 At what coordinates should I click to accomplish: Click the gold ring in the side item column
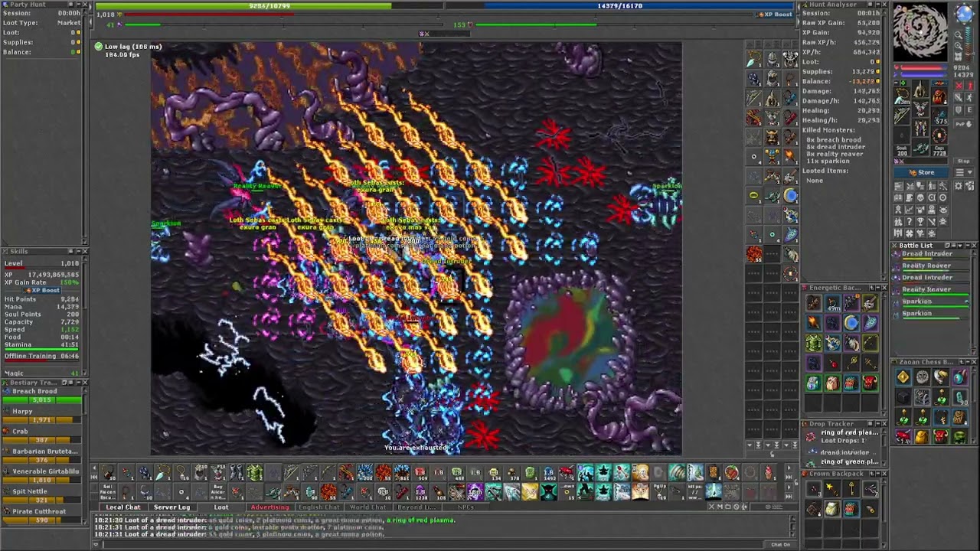coord(754,195)
